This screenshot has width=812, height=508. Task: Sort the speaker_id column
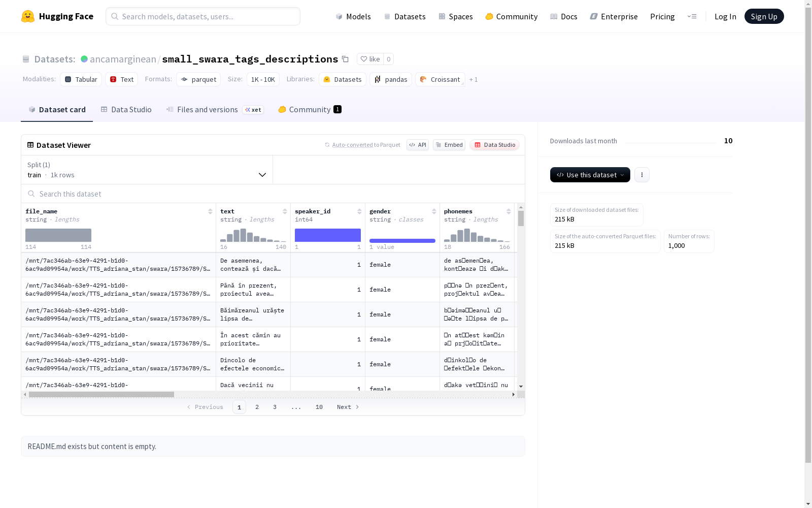(359, 211)
